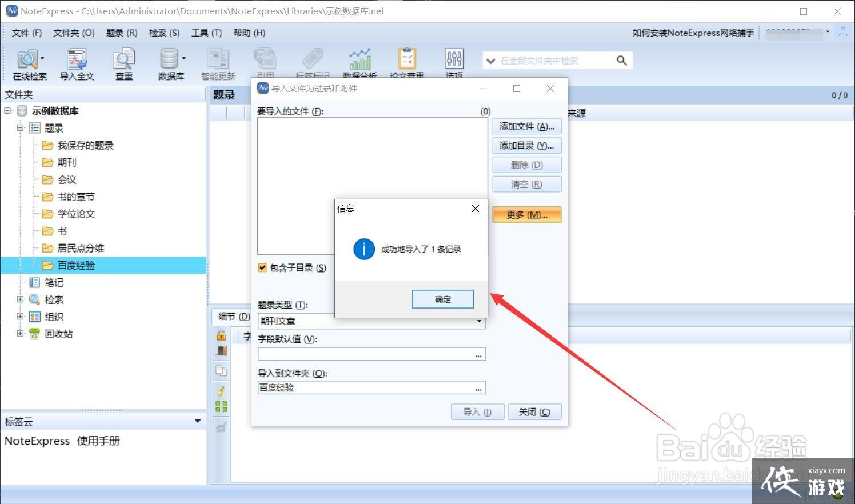Image resolution: width=855 pixels, height=504 pixels.
Task: Open the 文件夹 (O) menu
Action: [74, 33]
